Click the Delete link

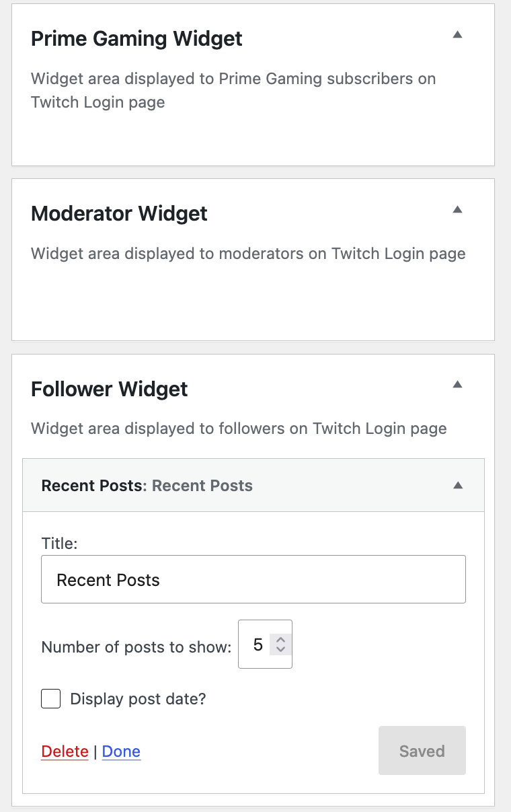[65, 751]
